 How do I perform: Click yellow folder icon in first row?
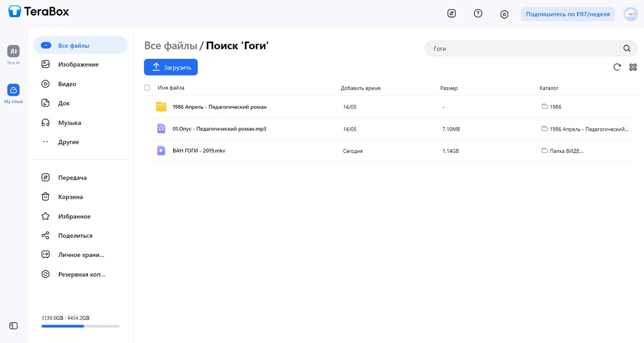click(161, 107)
